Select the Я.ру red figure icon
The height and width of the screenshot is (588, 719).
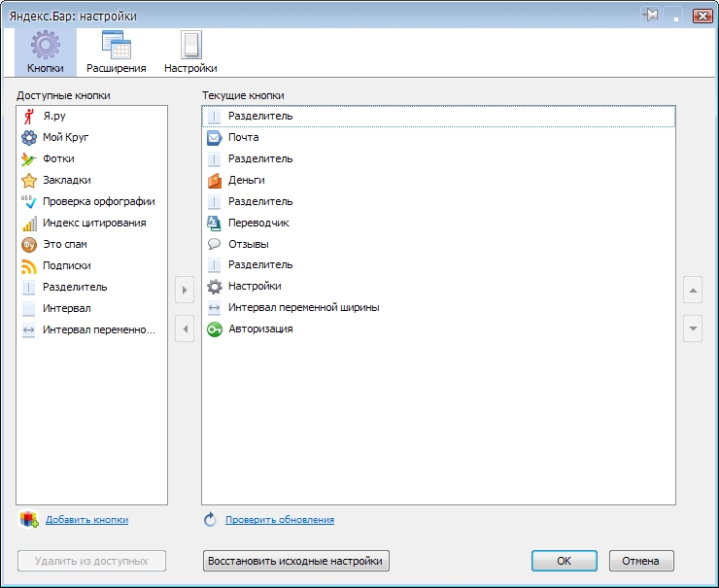click(x=28, y=116)
